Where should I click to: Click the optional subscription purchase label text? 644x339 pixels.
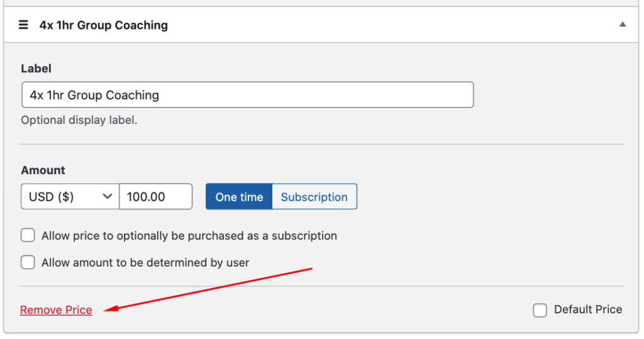point(189,236)
